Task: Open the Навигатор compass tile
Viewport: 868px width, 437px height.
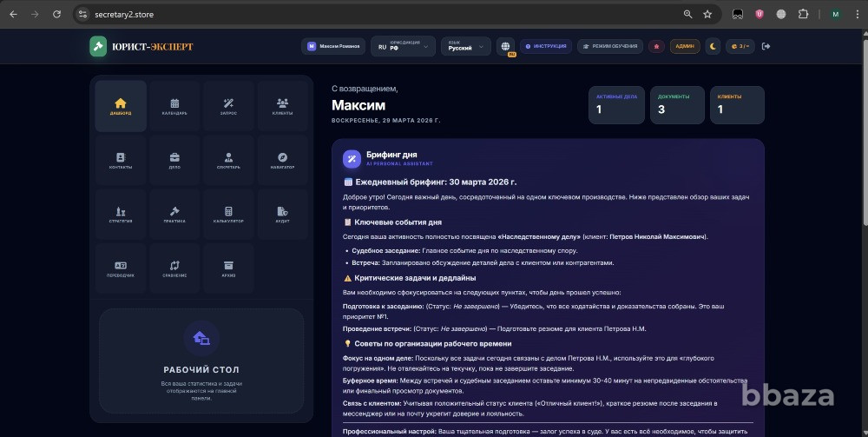Action: pos(282,161)
